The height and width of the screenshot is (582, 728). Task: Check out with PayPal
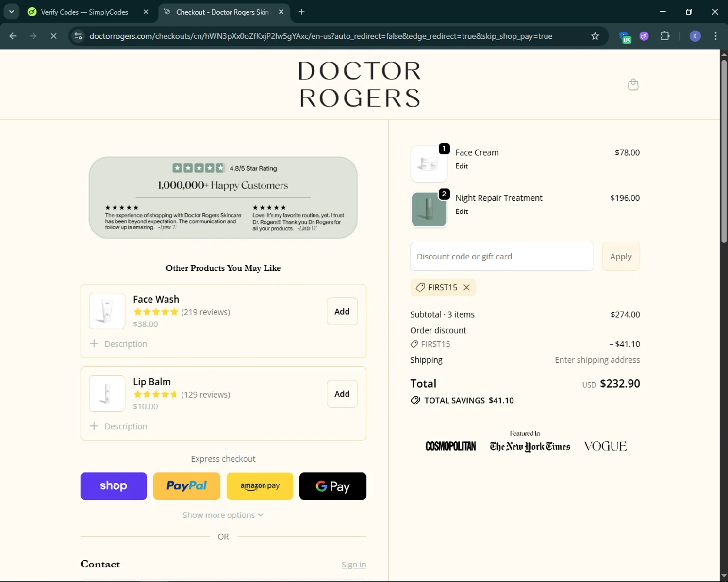click(x=186, y=486)
